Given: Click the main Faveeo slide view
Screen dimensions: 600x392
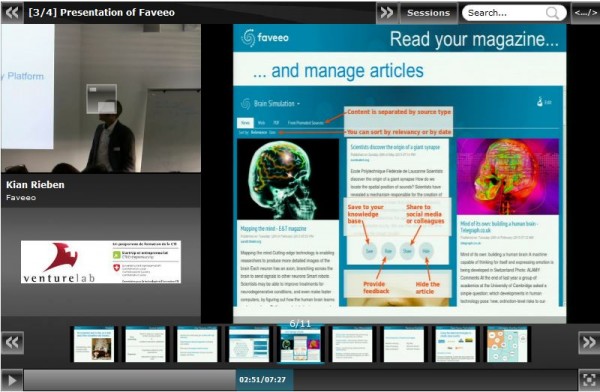Looking at the screenshot, I should [x=399, y=174].
